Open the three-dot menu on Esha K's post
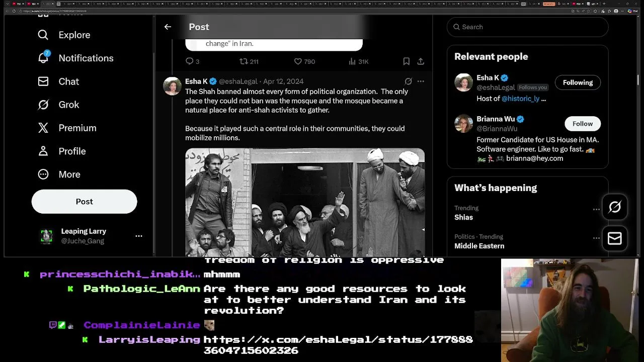 tap(421, 81)
